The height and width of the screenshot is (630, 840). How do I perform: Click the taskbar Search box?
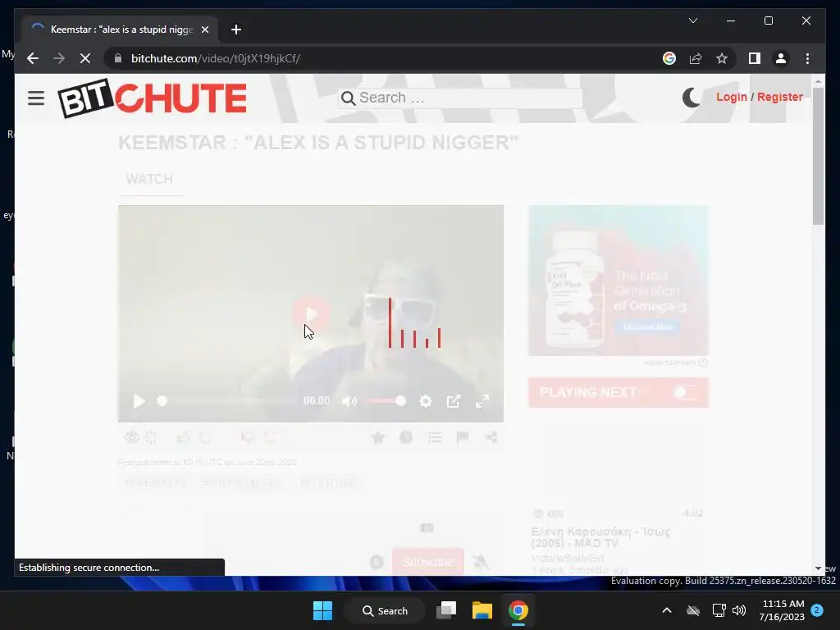pyautogui.click(x=385, y=610)
